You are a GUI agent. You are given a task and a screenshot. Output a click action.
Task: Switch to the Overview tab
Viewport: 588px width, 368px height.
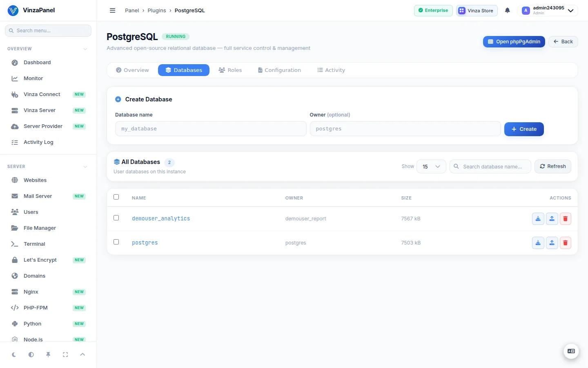click(132, 70)
